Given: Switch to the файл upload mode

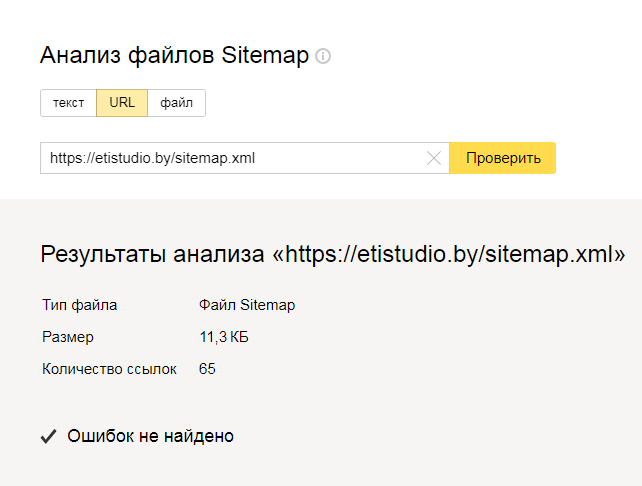Looking at the screenshot, I should point(176,103).
